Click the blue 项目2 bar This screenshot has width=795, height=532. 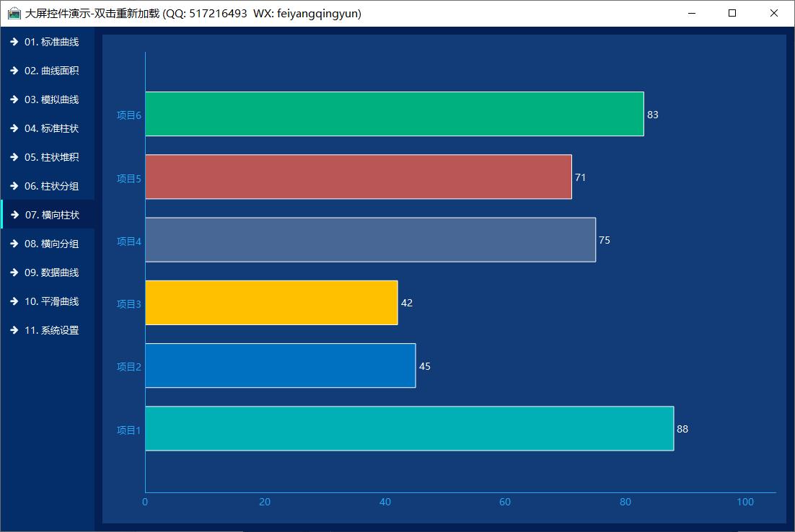(280, 365)
